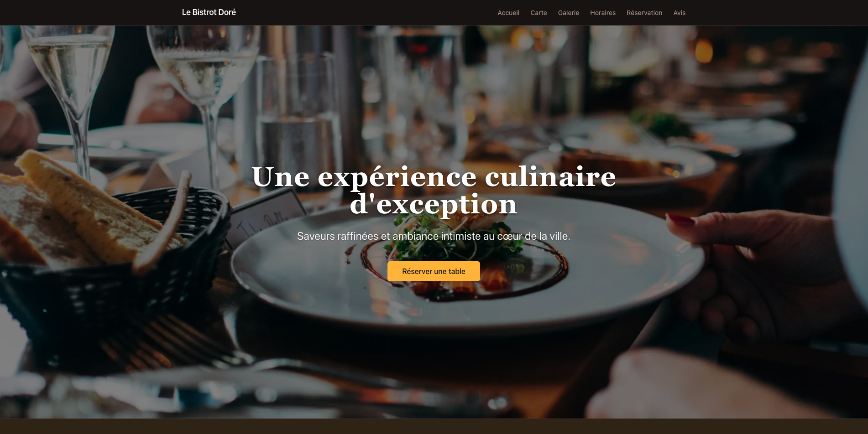Open the Carte menu page
Image resolution: width=868 pixels, height=434 pixels.
(539, 13)
